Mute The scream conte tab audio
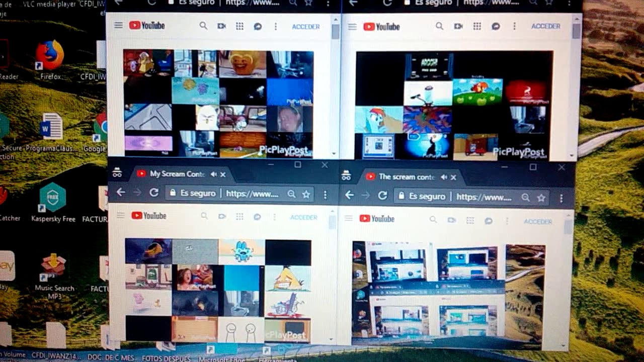Screen dimensions: 644x362 click(x=444, y=177)
